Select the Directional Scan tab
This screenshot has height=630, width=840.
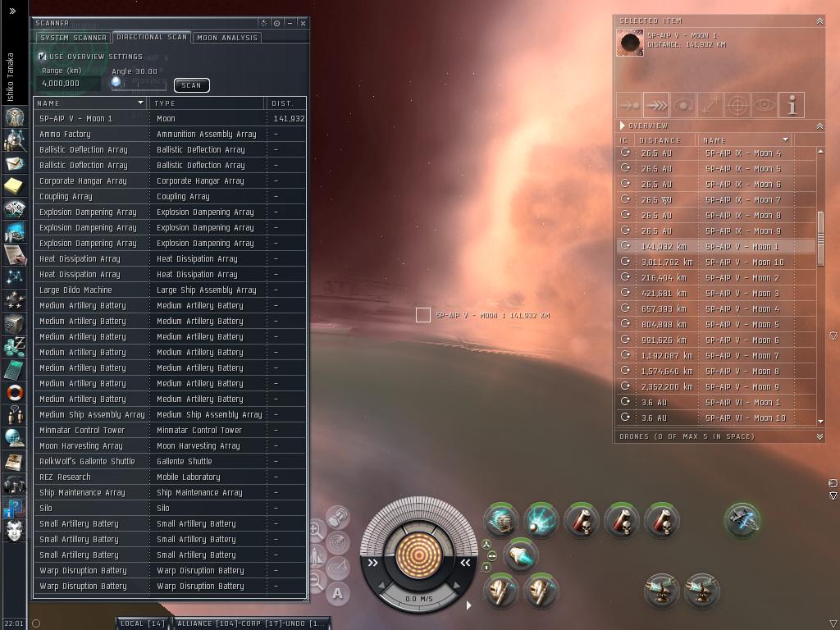tap(152, 37)
